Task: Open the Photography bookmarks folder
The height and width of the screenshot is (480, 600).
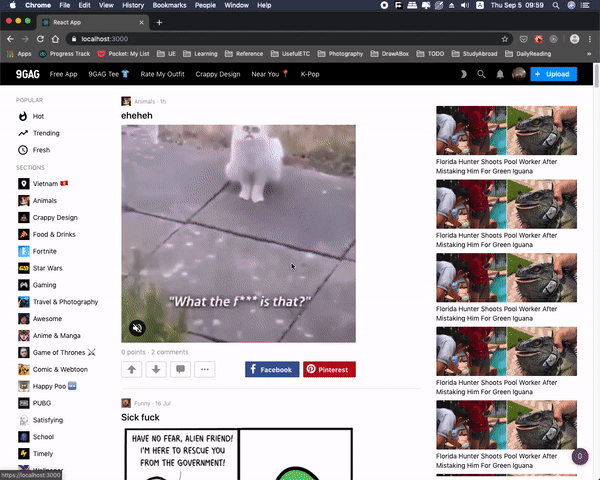Action: (340, 54)
